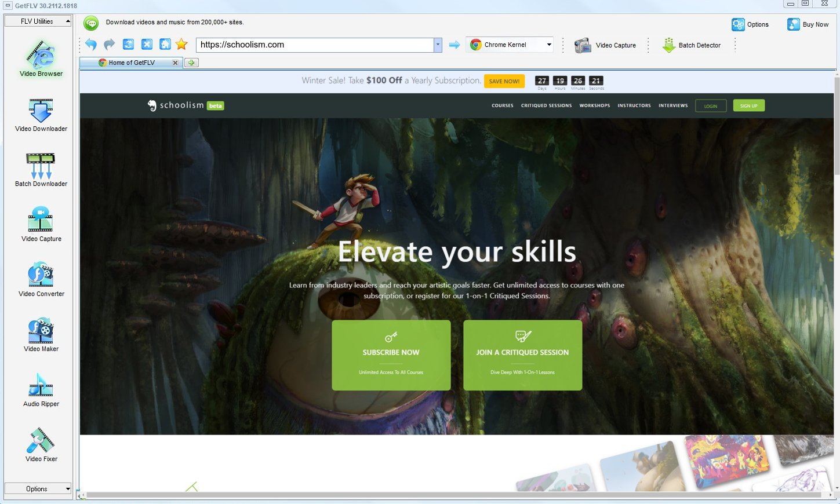Bookmark page with the star icon
This screenshot has height=504, width=840.
(x=181, y=44)
